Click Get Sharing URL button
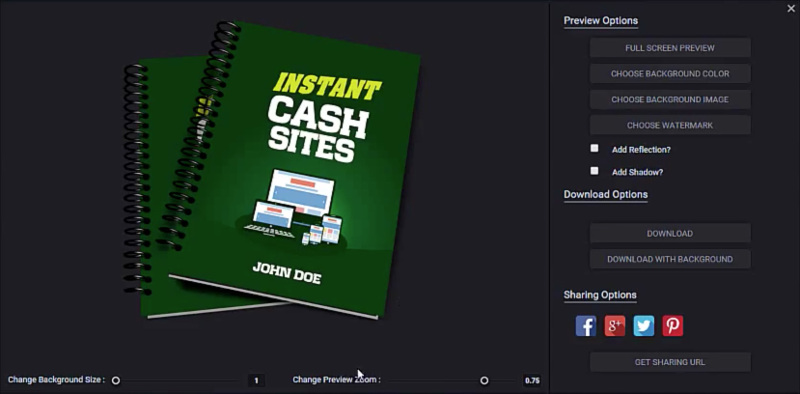 pos(670,362)
